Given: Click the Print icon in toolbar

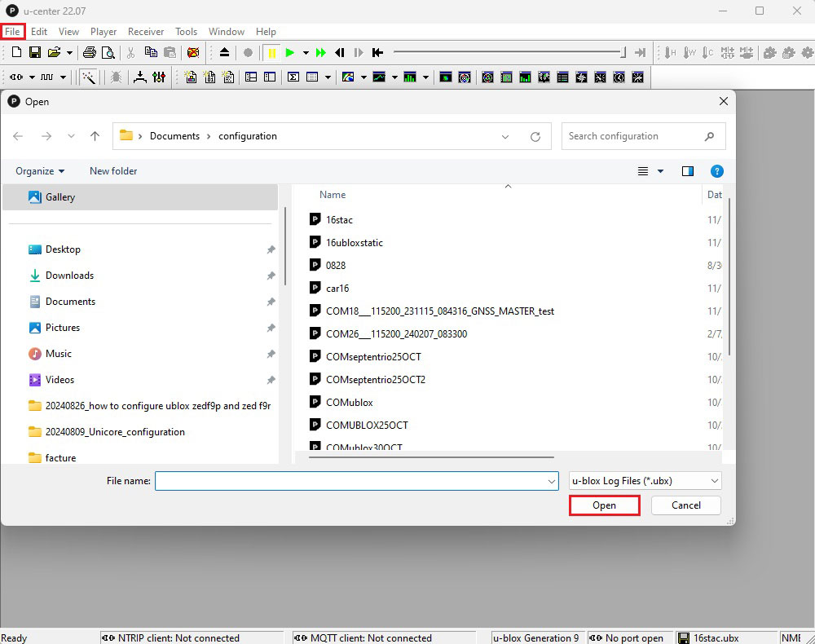Looking at the screenshot, I should tap(89, 53).
